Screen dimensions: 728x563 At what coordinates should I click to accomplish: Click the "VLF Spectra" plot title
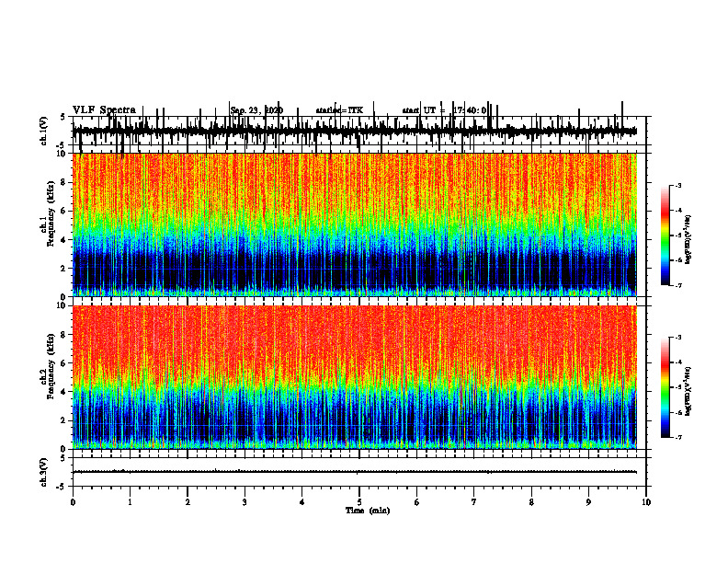[x=104, y=110]
